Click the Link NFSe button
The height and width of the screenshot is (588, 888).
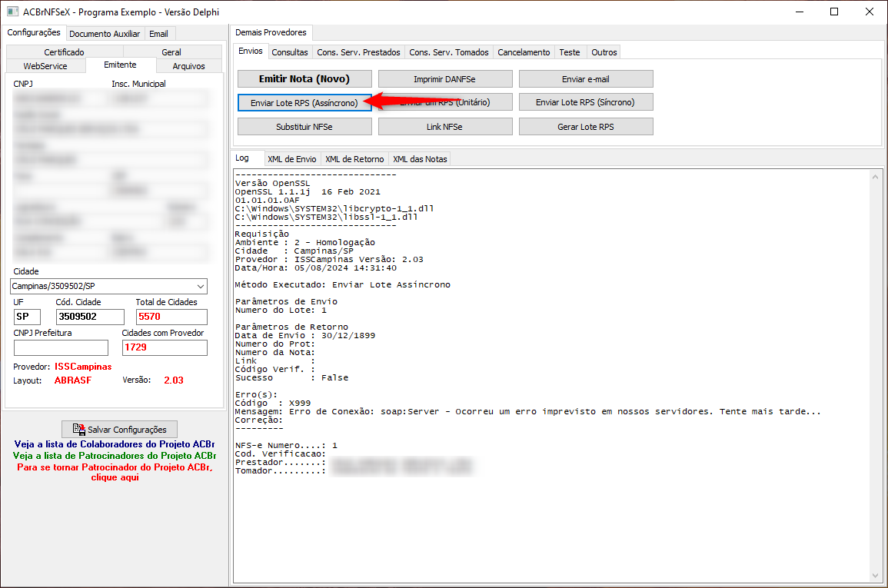[x=445, y=127]
